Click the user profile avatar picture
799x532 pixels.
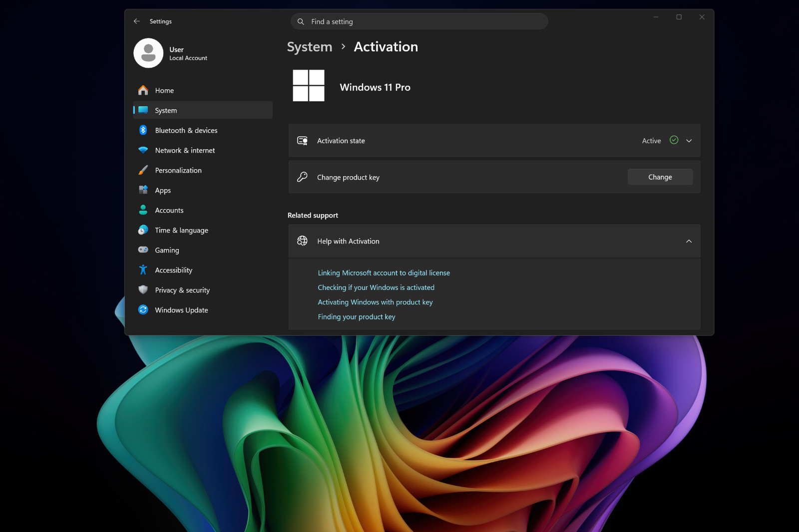click(x=148, y=53)
